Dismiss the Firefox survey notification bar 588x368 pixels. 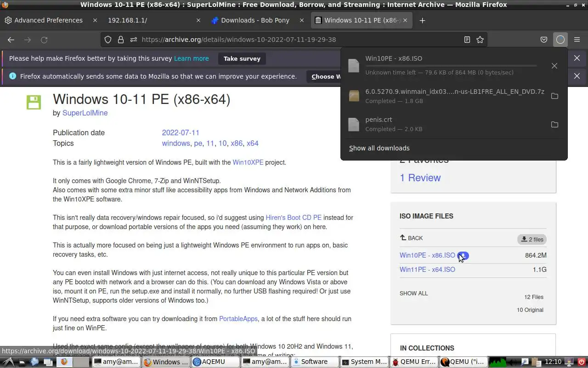coord(577,58)
